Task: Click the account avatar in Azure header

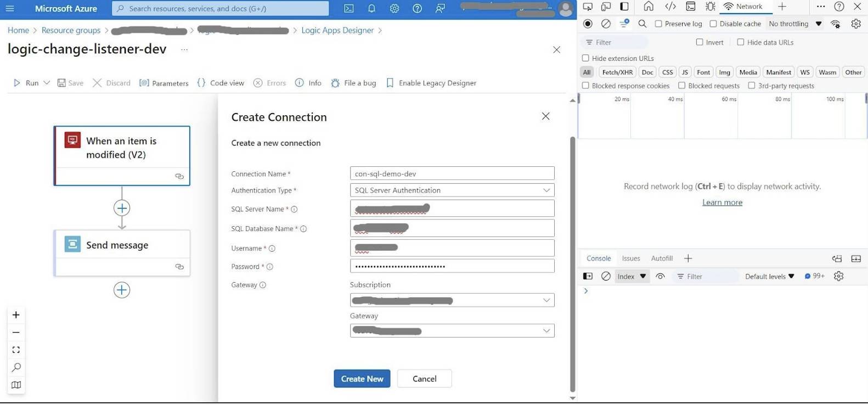Action: click(565, 8)
